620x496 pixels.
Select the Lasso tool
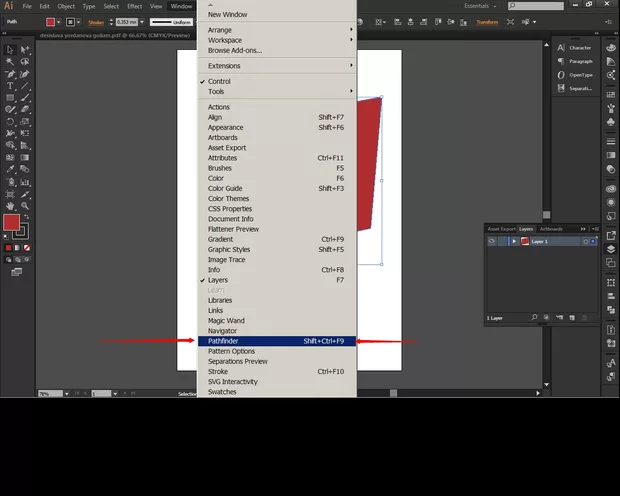25,62
